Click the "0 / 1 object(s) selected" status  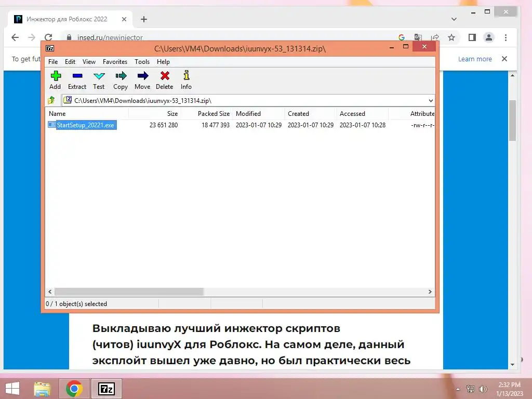click(76, 303)
